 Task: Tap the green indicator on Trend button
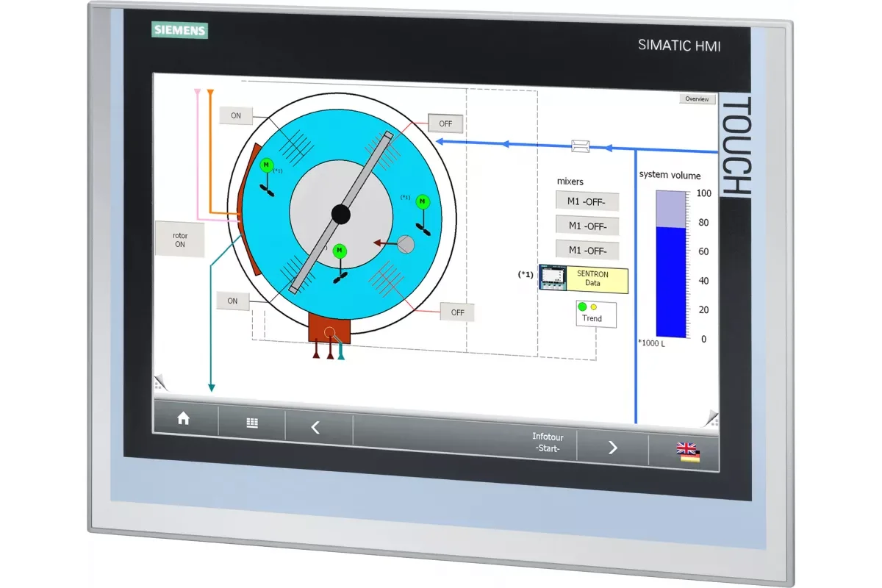point(583,306)
